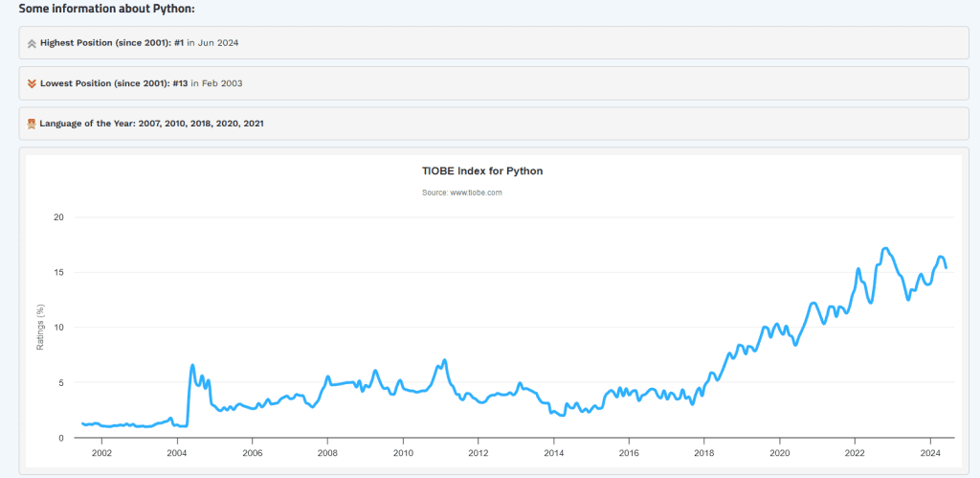980x478 pixels.
Task: Click the Language of the Year award icon
Action: [32, 124]
